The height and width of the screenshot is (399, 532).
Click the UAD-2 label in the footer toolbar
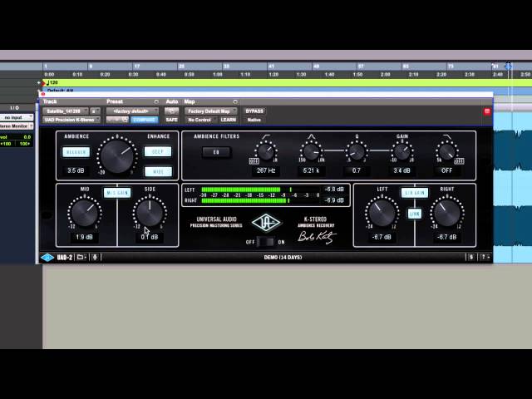65,258
